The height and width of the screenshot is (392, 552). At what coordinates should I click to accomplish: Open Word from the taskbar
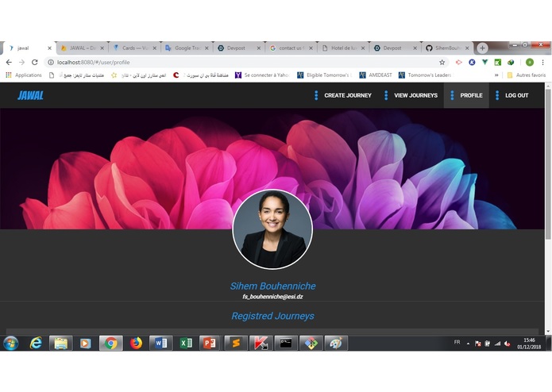(x=160, y=343)
